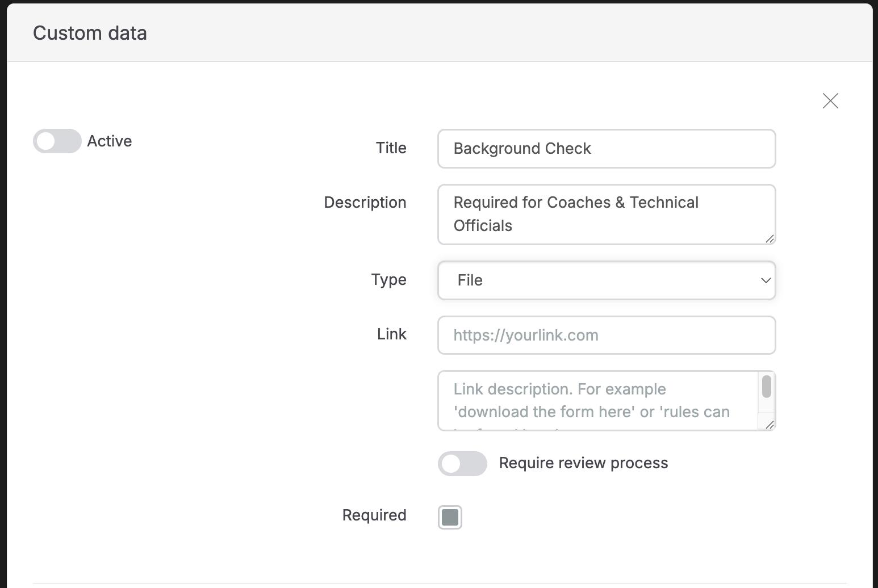The height and width of the screenshot is (588, 878).
Task: Click the link description resize handle
Action: tap(770, 425)
